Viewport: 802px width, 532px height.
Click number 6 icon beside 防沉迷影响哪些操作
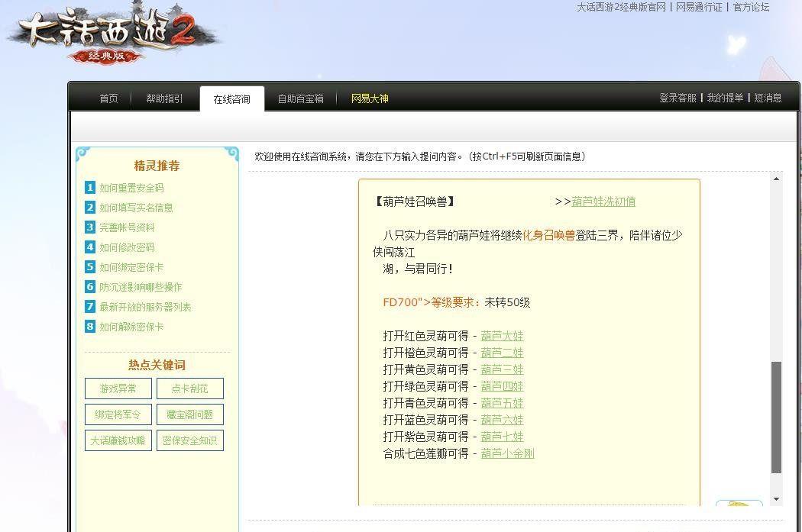tap(90, 287)
